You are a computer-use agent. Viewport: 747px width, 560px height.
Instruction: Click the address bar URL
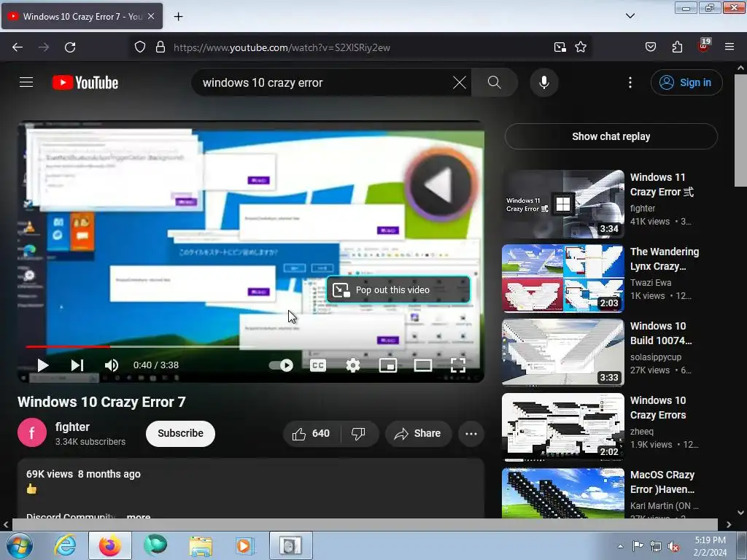pos(282,47)
